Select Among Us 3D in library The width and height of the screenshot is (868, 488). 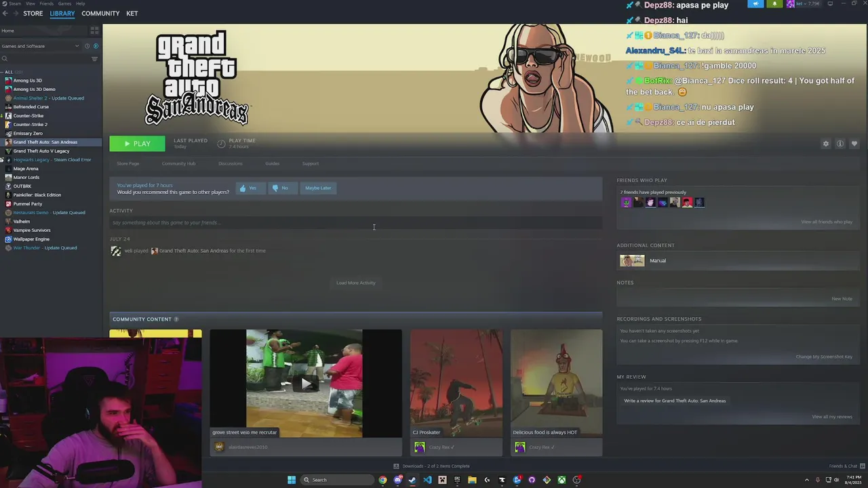27,81
